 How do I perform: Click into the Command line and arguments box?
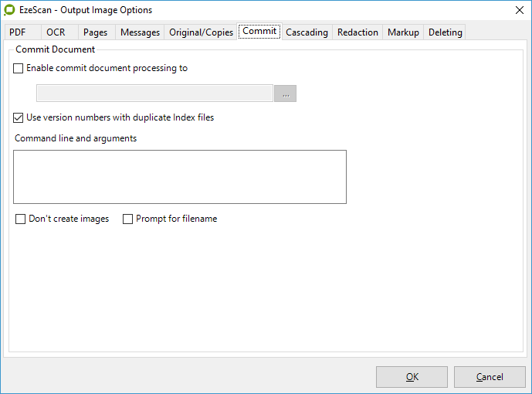tap(180, 177)
